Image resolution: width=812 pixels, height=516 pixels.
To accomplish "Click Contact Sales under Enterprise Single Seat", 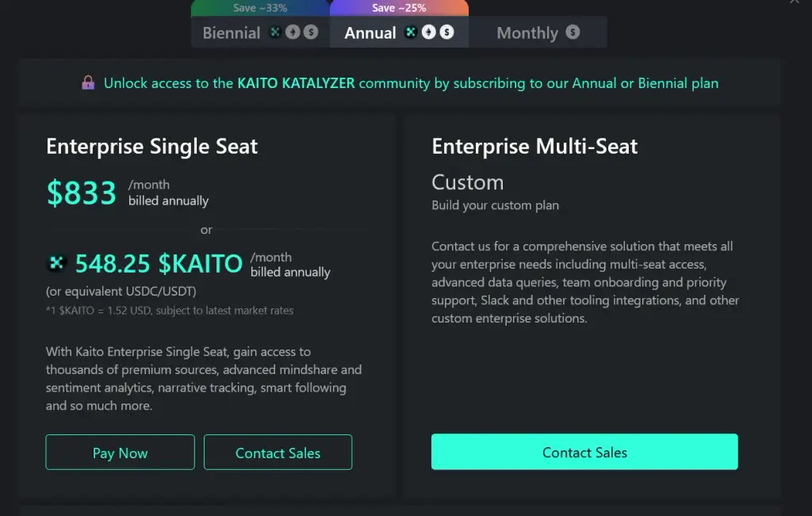I will point(278,453).
